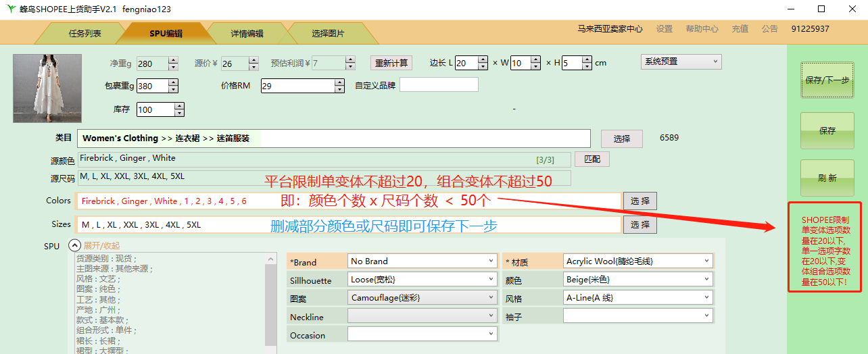Click the 风格：文艺 attribute row
The image size is (868, 354).
pyautogui.click(x=98, y=279)
